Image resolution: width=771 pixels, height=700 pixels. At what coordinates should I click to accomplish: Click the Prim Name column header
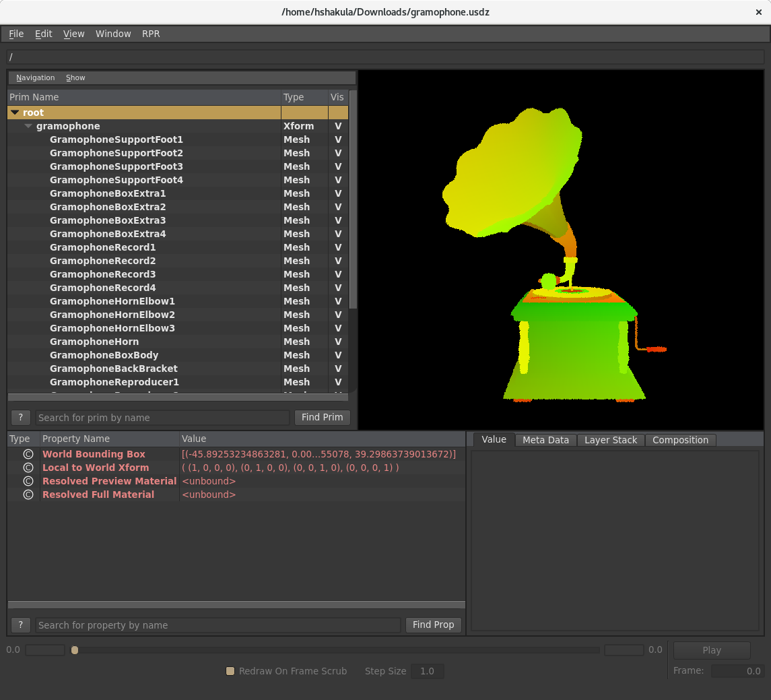(144, 97)
